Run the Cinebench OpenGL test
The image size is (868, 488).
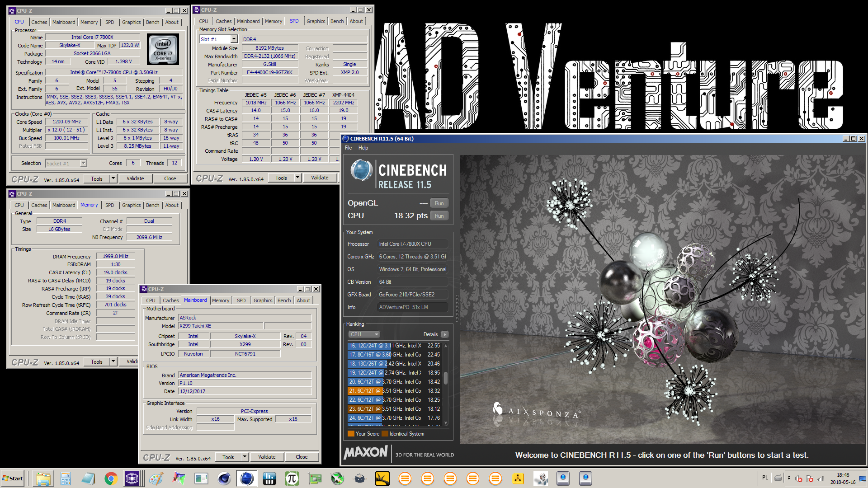pos(439,203)
